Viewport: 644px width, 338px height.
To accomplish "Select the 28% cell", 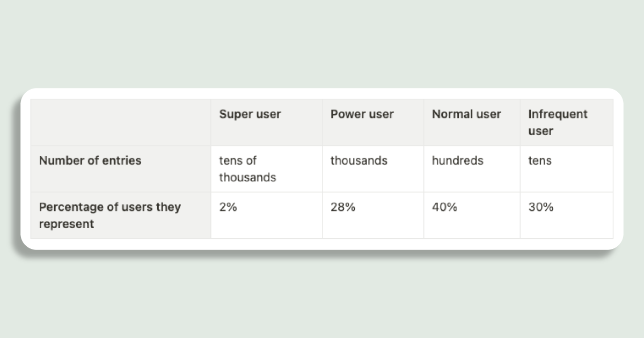I will click(x=343, y=207).
